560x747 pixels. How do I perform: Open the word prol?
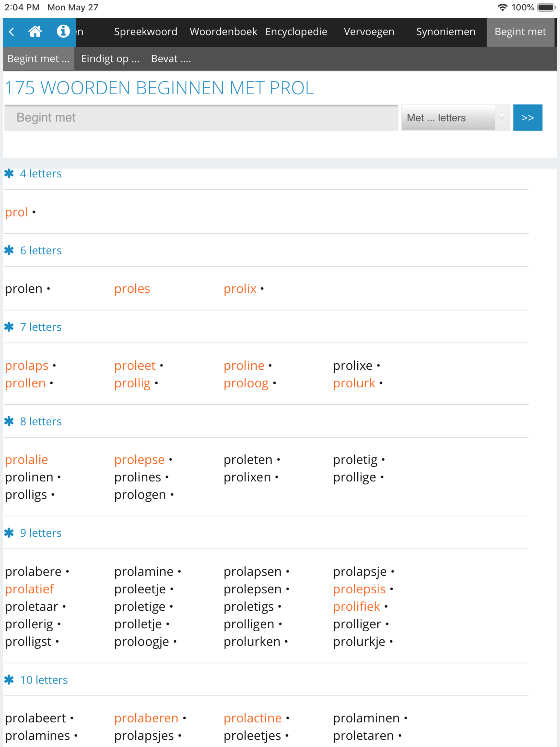(16, 212)
